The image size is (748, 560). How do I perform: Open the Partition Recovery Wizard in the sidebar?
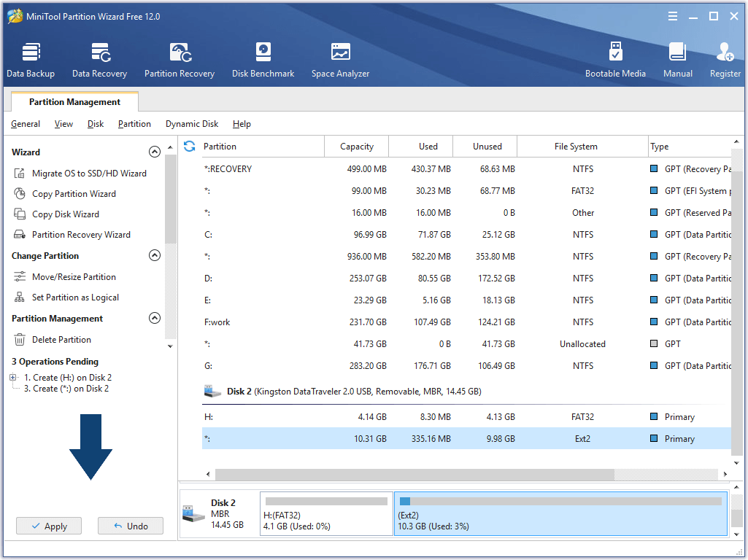click(x=72, y=235)
